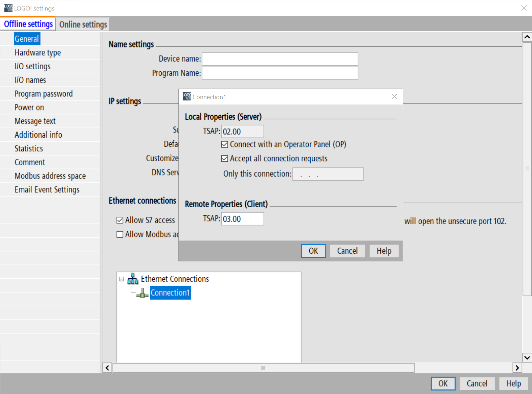Click vertical scrollbar down arrow
532x394 pixels.
pos(527,357)
